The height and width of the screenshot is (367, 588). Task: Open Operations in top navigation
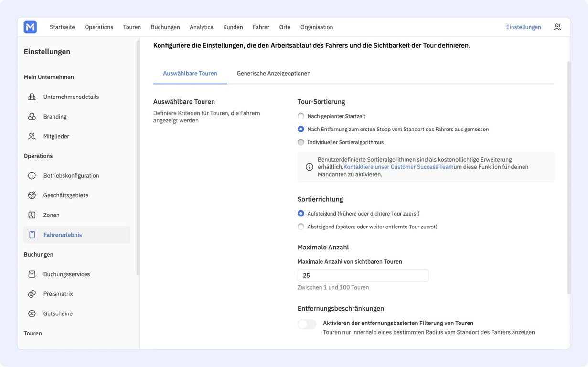pos(99,27)
